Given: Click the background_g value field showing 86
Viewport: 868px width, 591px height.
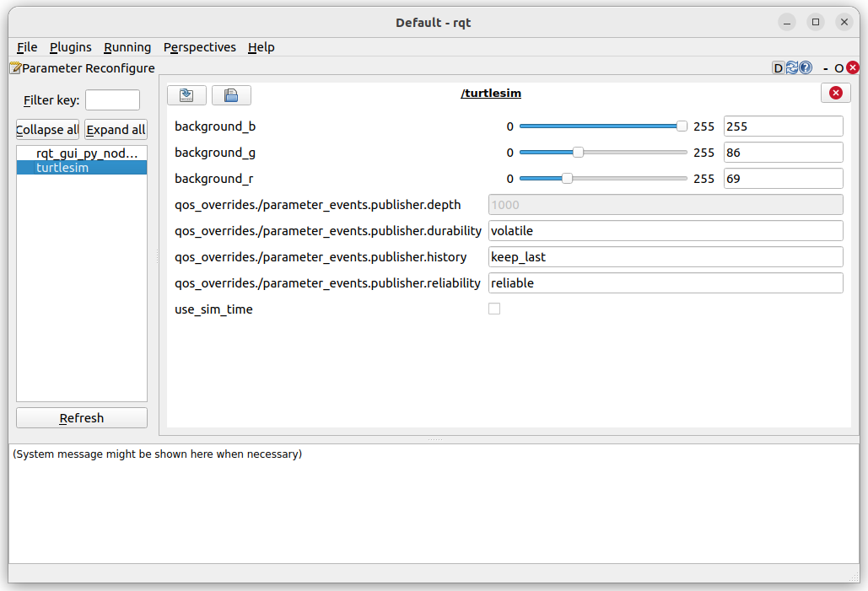Looking at the screenshot, I should pos(784,153).
